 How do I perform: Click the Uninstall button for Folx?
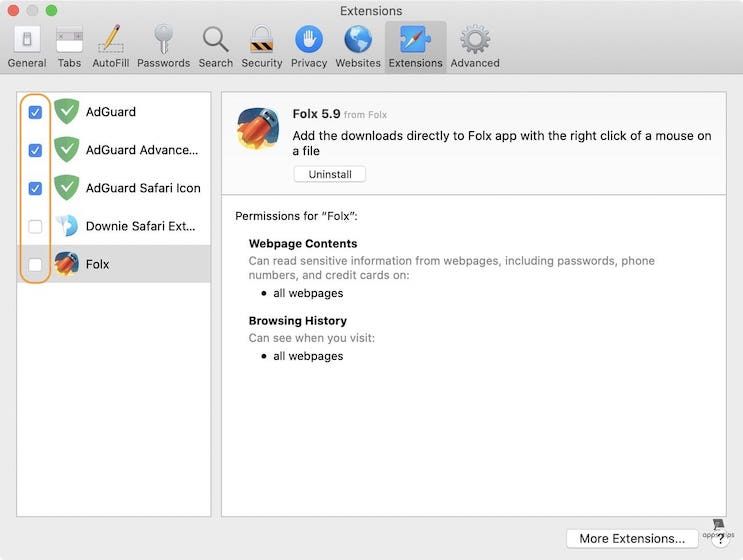330,174
